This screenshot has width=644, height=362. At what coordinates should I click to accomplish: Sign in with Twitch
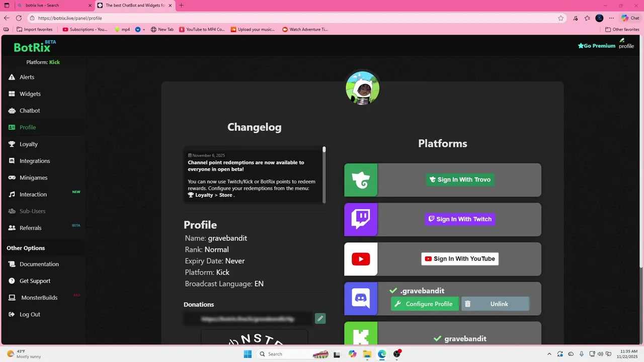point(460,219)
